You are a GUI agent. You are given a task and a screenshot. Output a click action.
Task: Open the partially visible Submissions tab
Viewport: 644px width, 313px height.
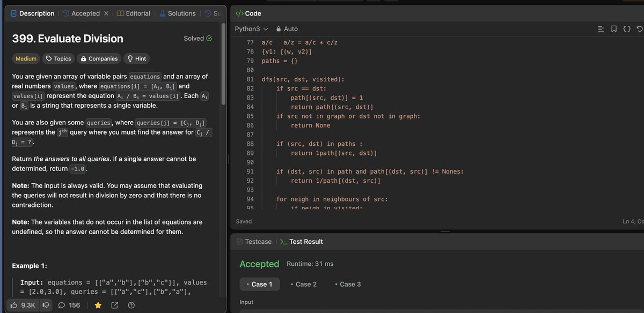point(213,13)
